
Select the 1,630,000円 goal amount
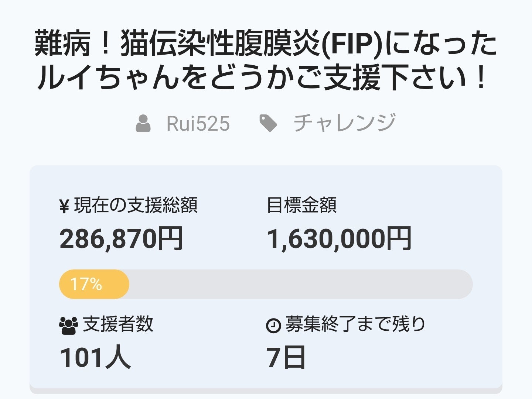(x=339, y=239)
